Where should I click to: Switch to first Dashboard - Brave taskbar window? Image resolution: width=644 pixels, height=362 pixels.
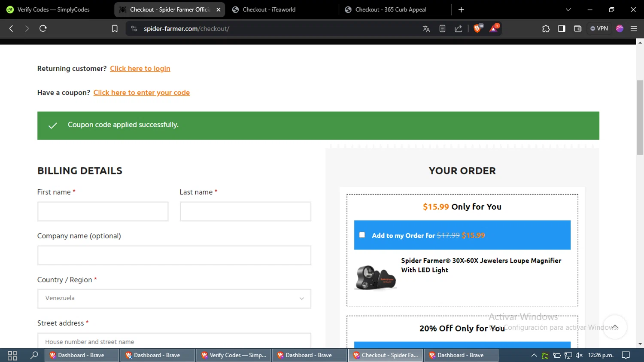coord(82,355)
